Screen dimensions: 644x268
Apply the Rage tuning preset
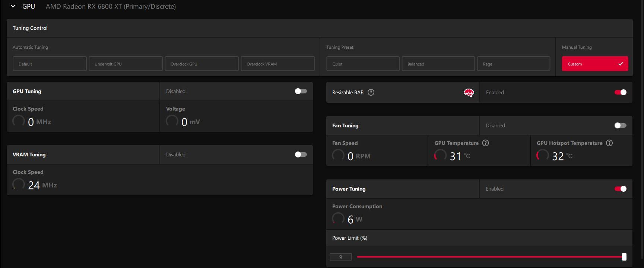pos(514,64)
